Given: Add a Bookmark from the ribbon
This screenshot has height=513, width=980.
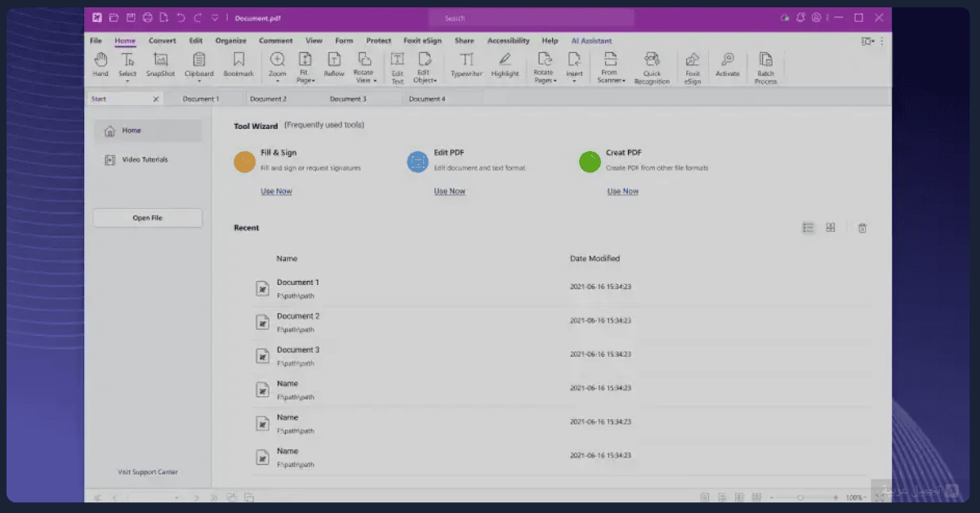Looking at the screenshot, I should click(x=238, y=65).
